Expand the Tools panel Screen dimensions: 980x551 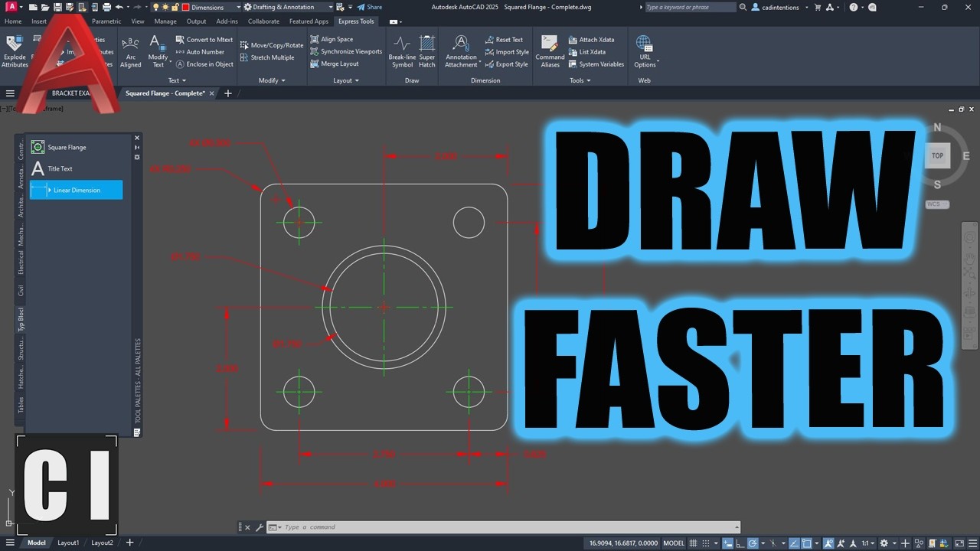[x=580, y=80]
